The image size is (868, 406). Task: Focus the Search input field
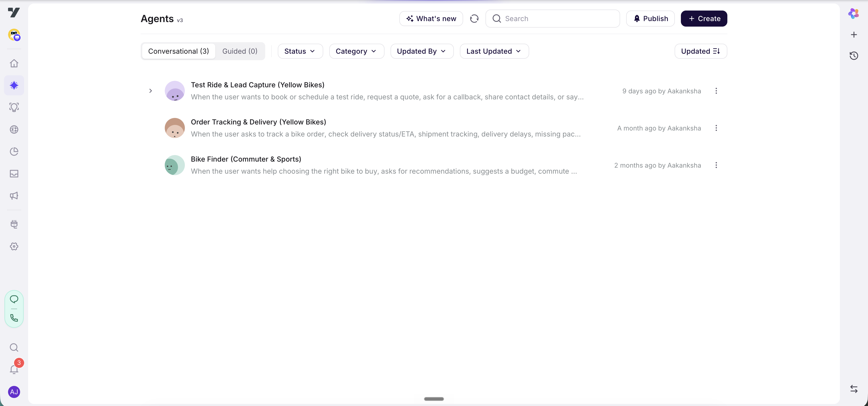pos(552,19)
